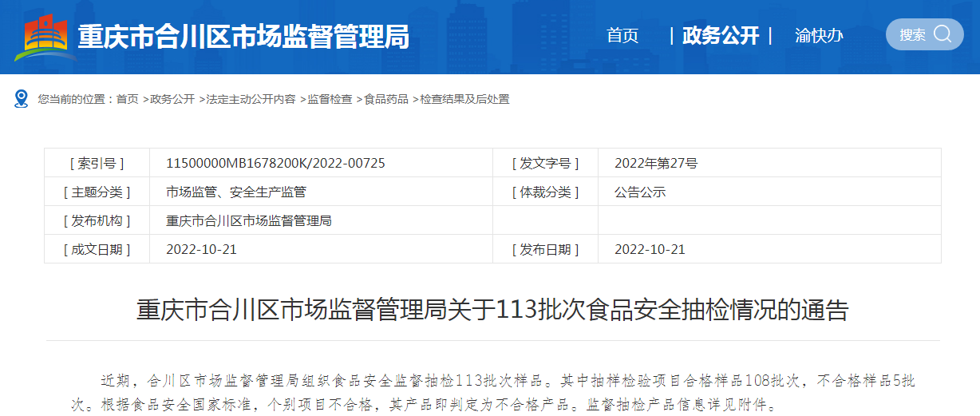The height and width of the screenshot is (416, 980).
Task: Select topic value 市场监管、安全生产监管
Action: tap(236, 192)
